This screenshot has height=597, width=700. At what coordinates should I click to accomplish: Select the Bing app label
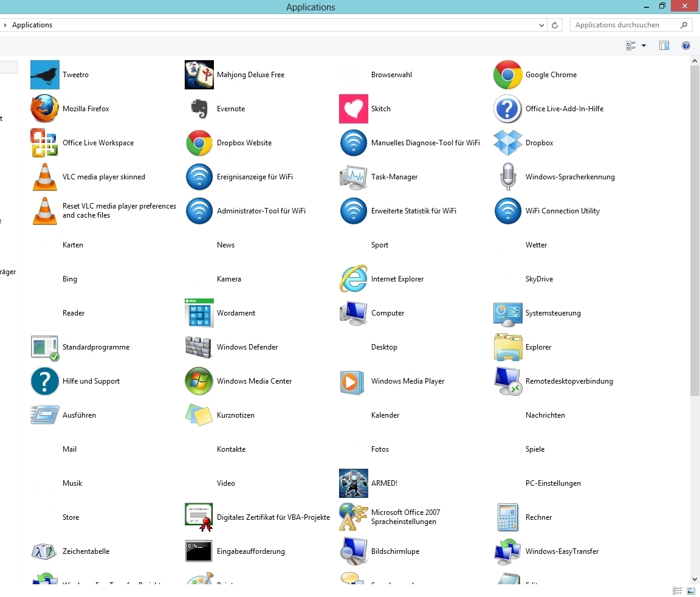(70, 279)
